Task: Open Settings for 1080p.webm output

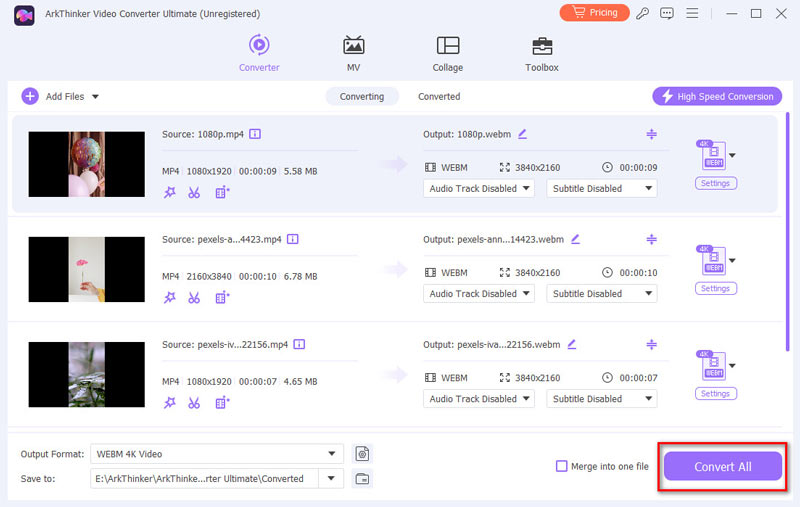Action: (x=715, y=183)
